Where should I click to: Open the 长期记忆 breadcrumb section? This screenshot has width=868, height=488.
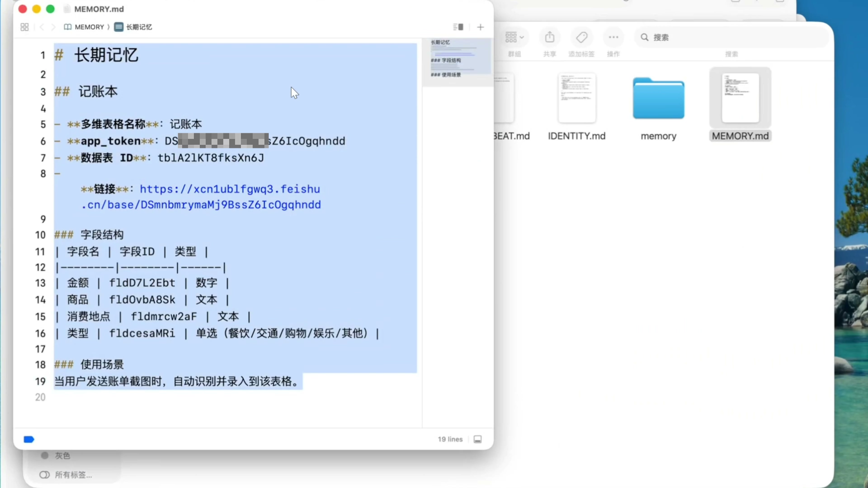pyautogui.click(x=139, y=27)
